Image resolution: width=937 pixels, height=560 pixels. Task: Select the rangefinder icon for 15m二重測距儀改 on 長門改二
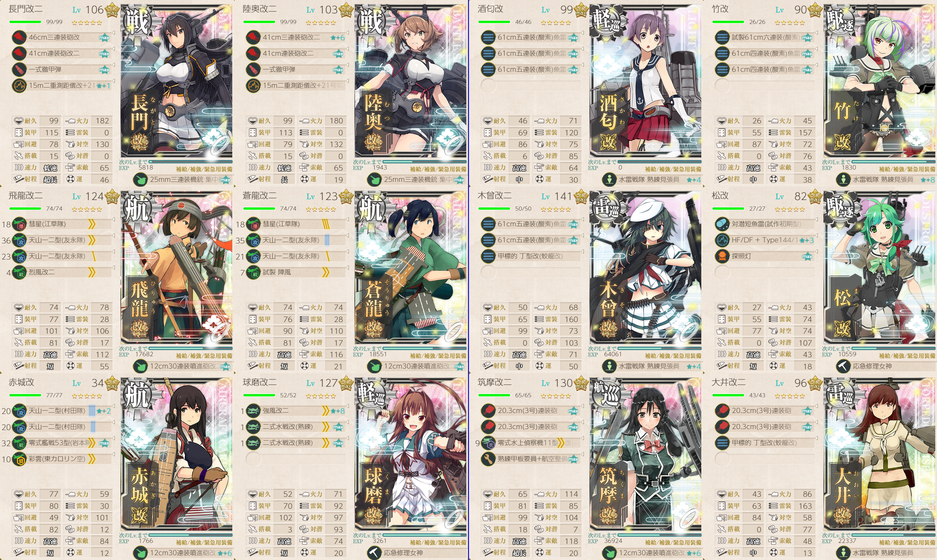(19, 86)
